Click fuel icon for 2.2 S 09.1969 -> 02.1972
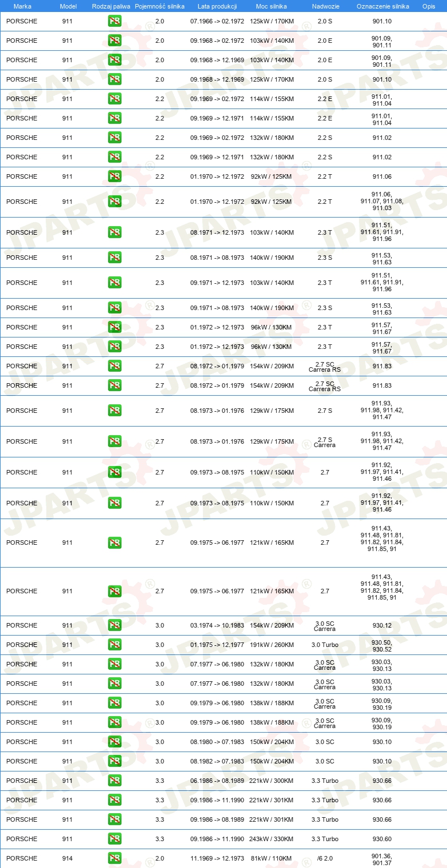 (114, 138)
